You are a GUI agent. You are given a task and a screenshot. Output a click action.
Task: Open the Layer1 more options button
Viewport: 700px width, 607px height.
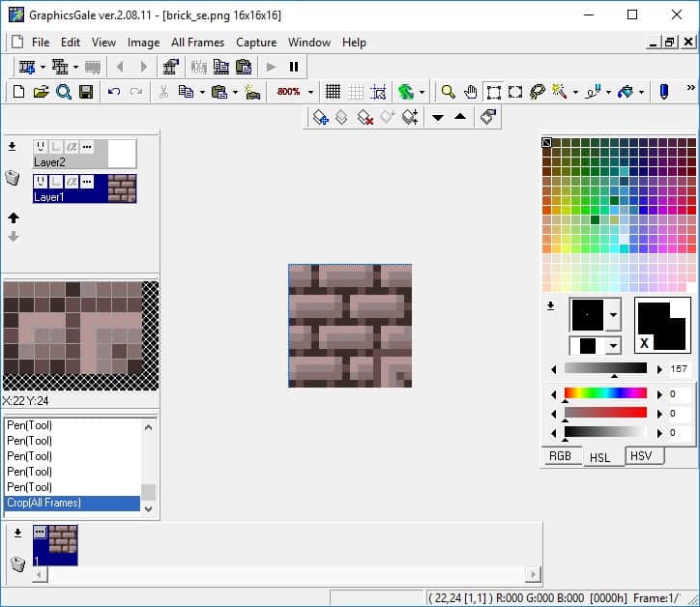87,182
